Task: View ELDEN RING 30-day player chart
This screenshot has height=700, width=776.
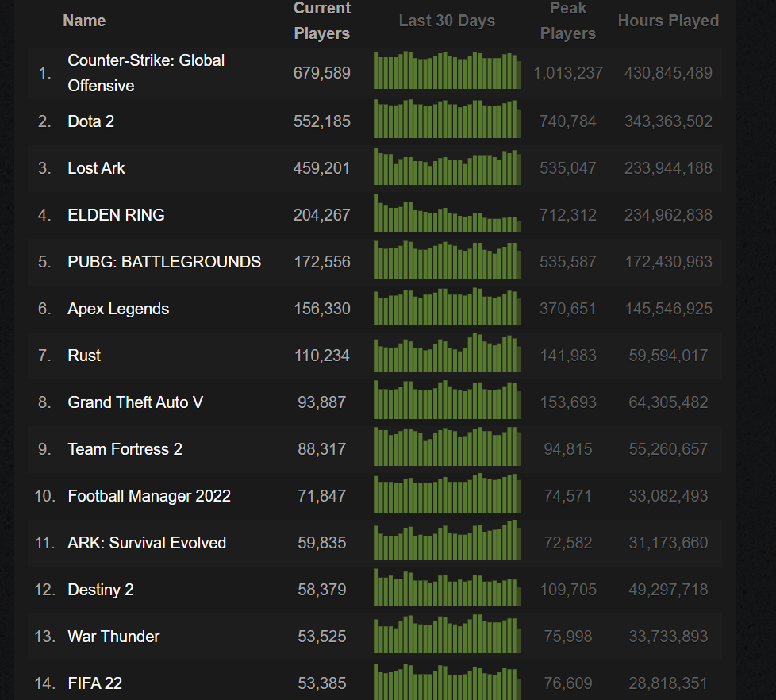Action: [447, 214]
